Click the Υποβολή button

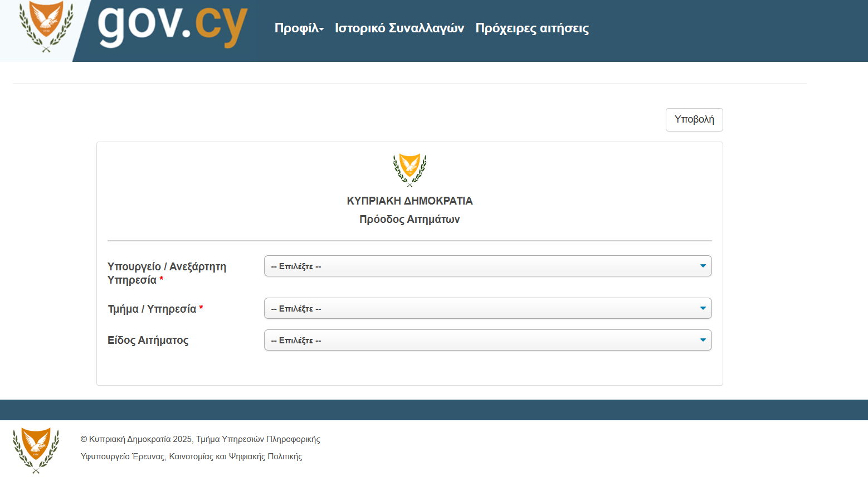pyautogui.click(x=694, y=120)
